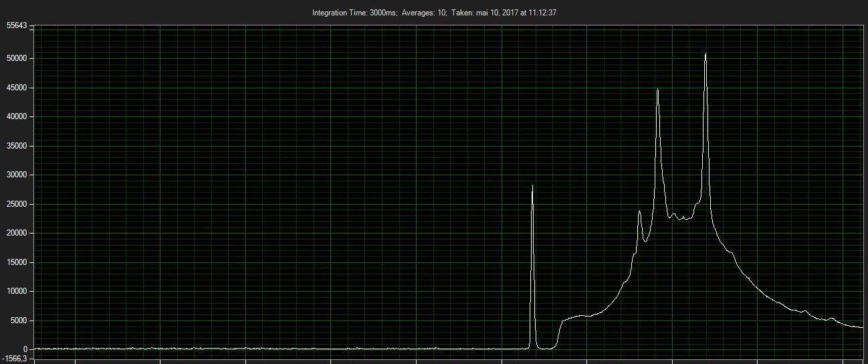
Task: Click the 35000 y-axis label
Action: (x=16, y=146)
